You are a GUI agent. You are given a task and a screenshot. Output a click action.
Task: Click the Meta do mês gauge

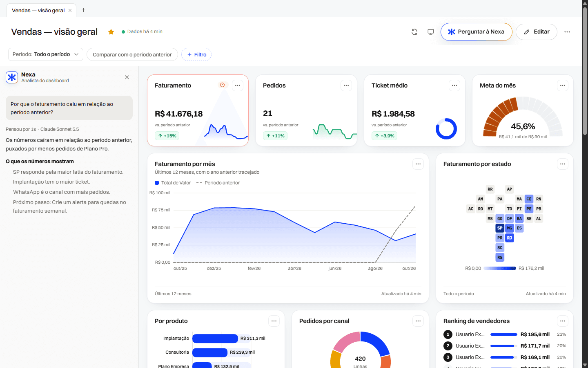point(523,118)
